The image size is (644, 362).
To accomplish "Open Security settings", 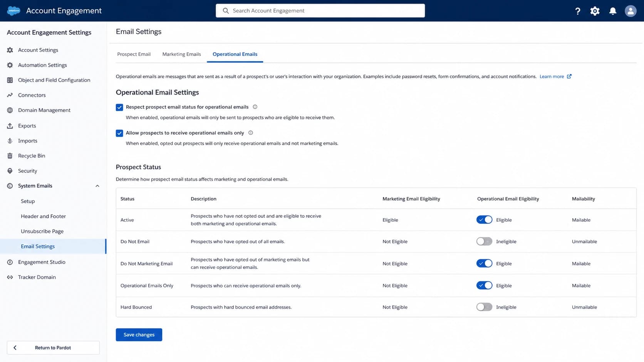I will [28, 171].
